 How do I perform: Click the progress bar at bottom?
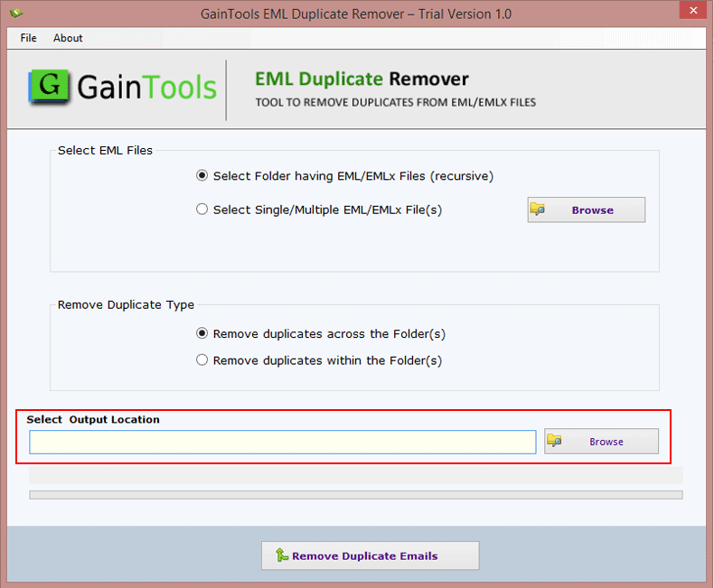pyautogui.click(x=355, y=495)
